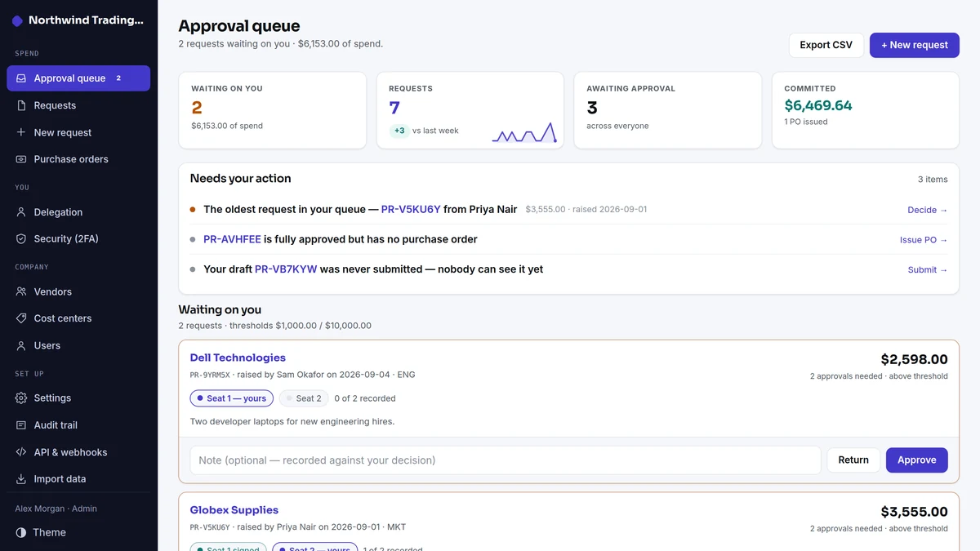The width and height of the screenshot is (980, 551).
Task: Click the 0 of 2 recorded text
Action: pyautogui.click(x=365, y=398)
